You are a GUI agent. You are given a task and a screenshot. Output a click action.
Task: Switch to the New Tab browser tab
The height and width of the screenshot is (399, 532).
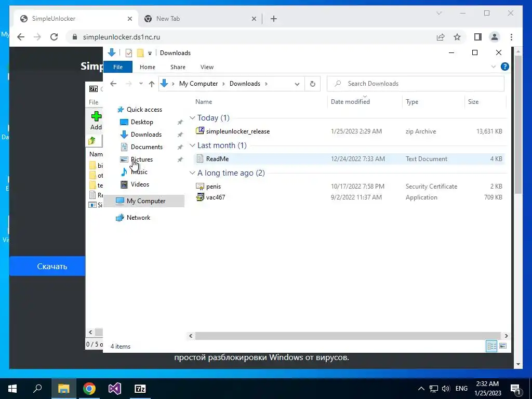[x=200, y=19]
